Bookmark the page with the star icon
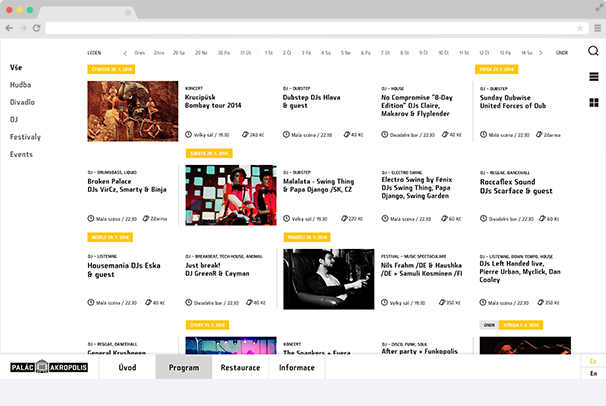Image resolution: width=606 pixels, height=406 pixels. coord(579,28)
